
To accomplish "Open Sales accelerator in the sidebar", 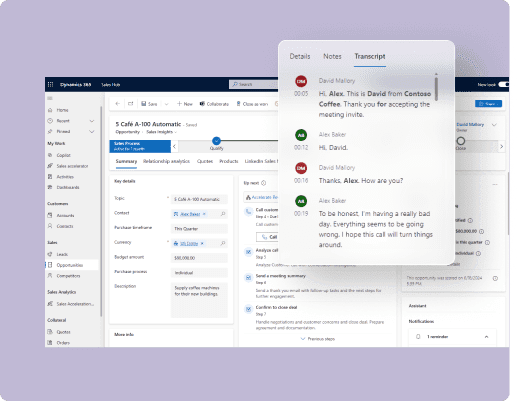I will [72, 166].
